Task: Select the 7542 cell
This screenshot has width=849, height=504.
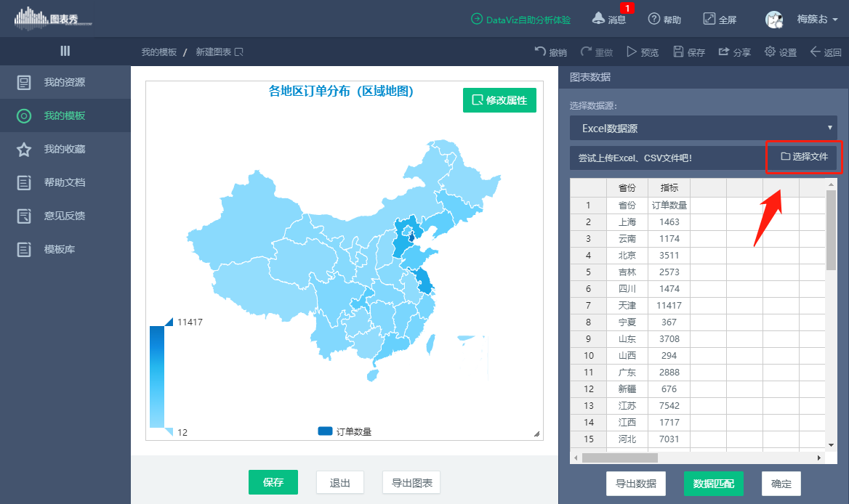Action: pos(669,405)
